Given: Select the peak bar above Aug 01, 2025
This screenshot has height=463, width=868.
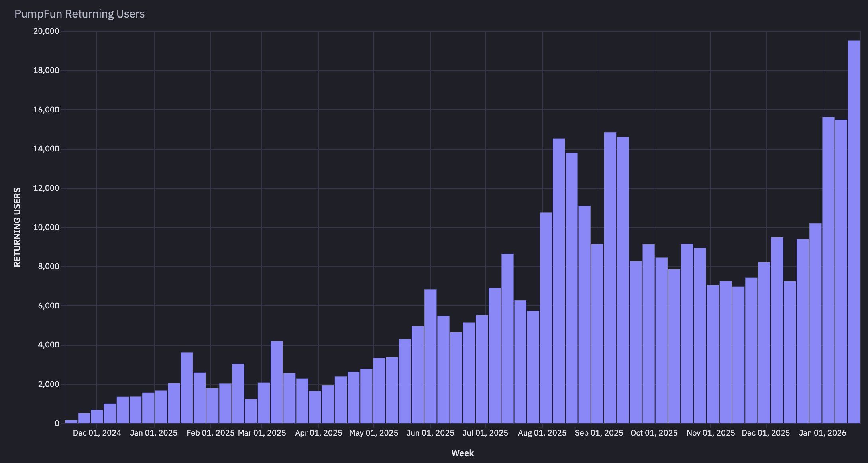Looking at the screenshot, I should click(559, 279).
